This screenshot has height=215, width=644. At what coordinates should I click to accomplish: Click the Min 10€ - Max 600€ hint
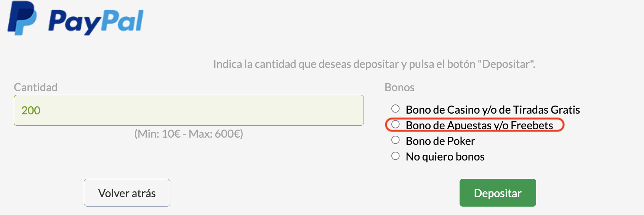click(x=189, y=134)
